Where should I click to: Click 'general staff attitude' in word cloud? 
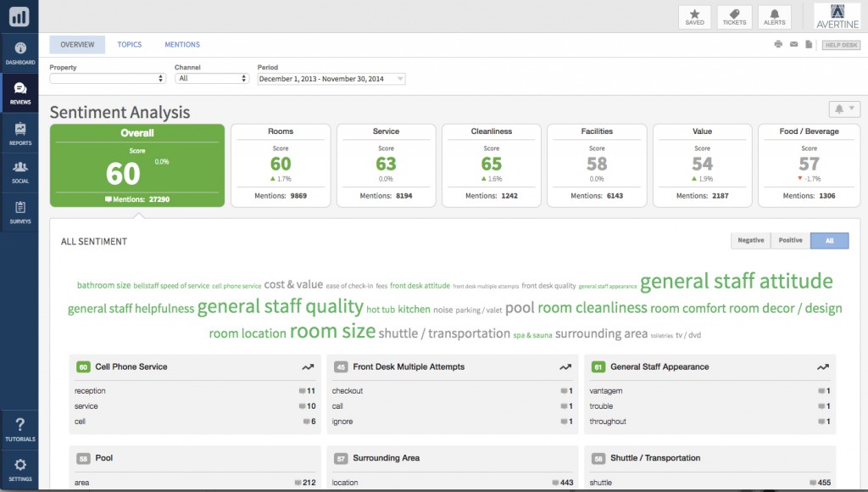tap(736, 282)
